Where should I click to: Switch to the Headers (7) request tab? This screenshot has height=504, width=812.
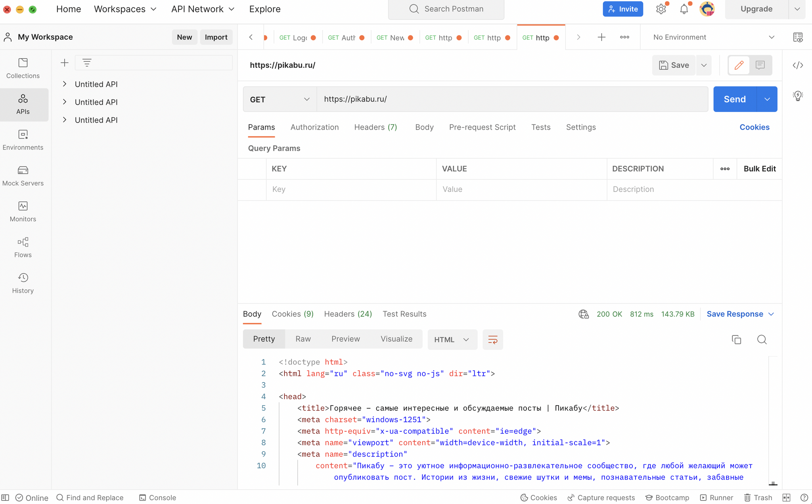(x=375, y=127)
